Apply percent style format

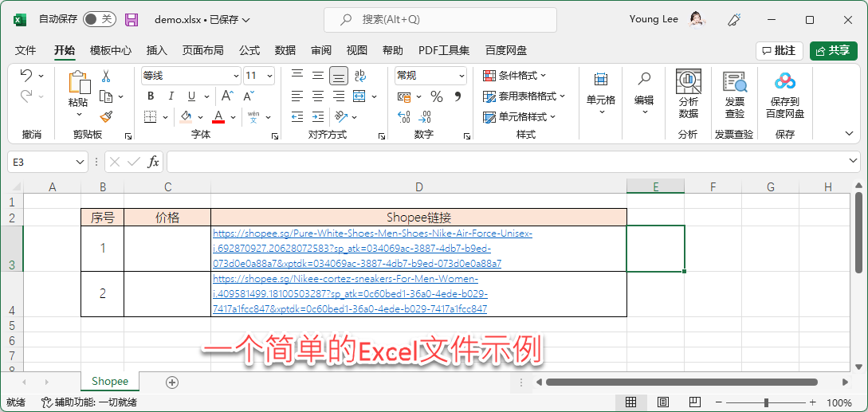(437, 97)
